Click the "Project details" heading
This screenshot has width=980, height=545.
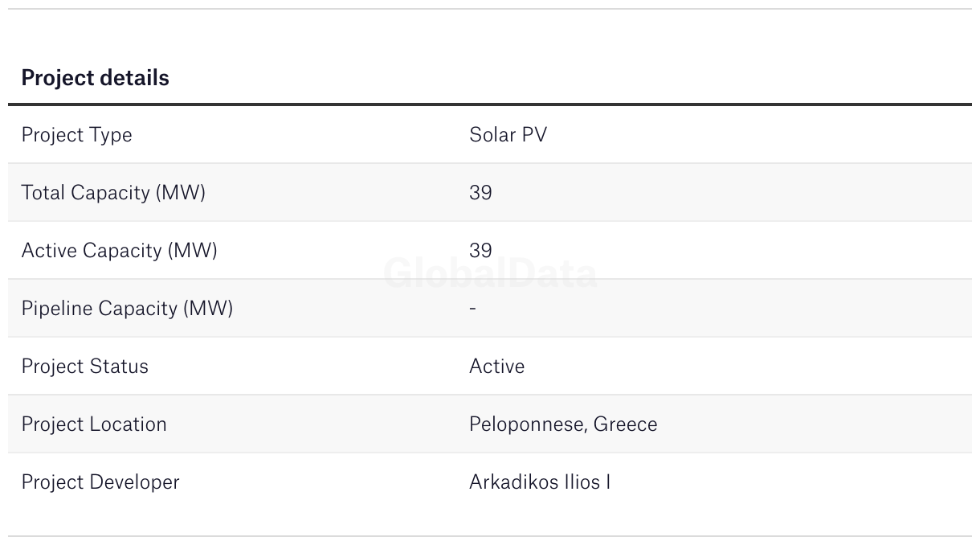point(95,78)
